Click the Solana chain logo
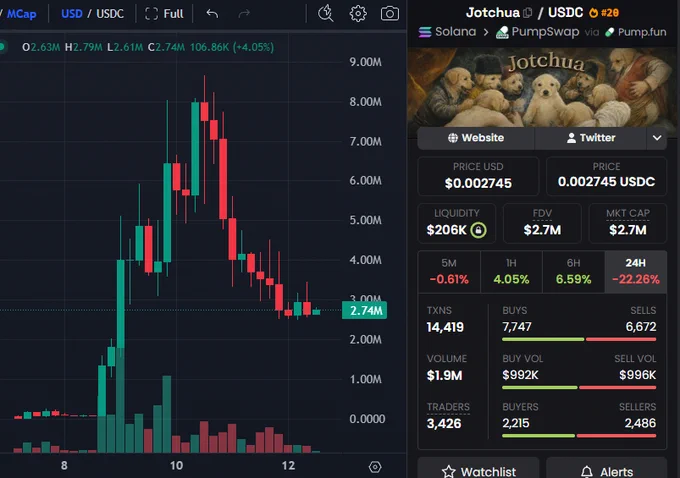The image size is (680, 478). click(425, 32)
